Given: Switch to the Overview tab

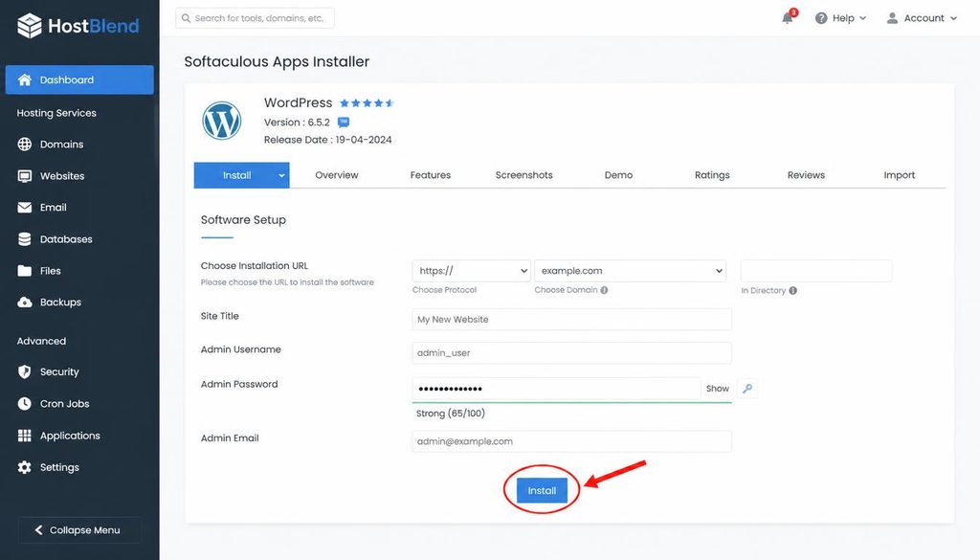Looking at the screenshot, I should (x=336, y=175).
